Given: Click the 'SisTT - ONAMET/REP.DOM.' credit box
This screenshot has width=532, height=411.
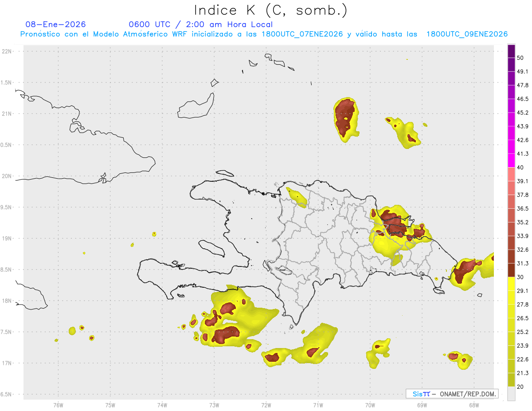Looking at the screenshot, I should click(452, 394).
